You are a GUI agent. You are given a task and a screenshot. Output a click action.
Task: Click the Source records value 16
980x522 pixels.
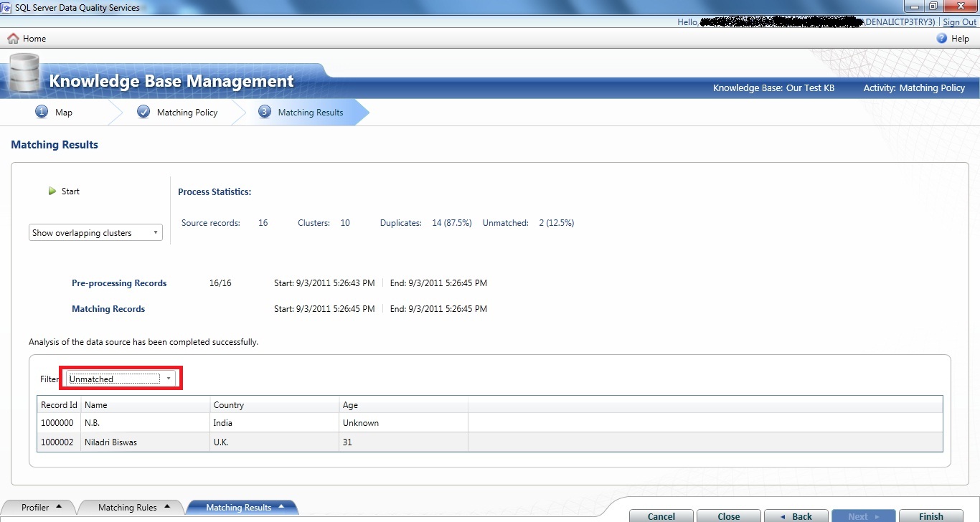click(x=263, y=223)
